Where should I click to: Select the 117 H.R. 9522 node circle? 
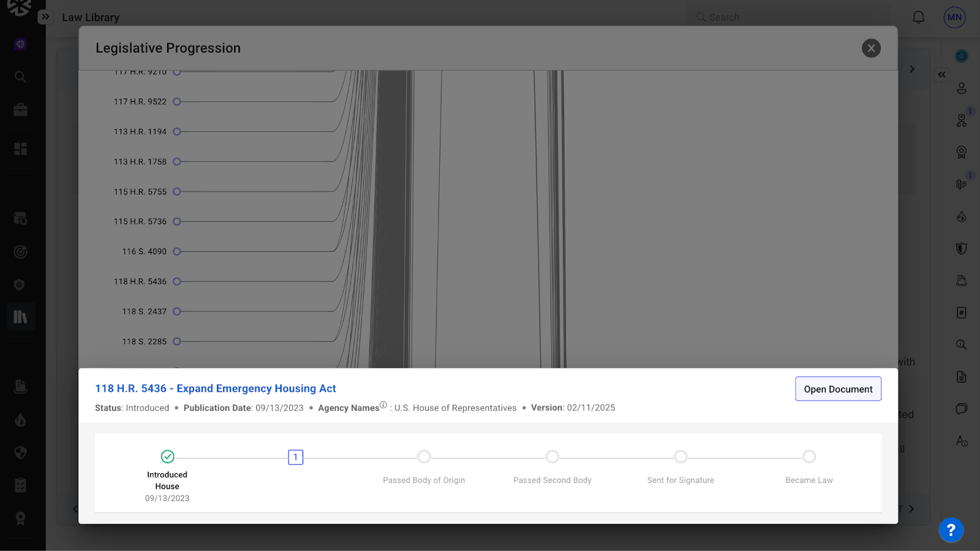point(177,102)
